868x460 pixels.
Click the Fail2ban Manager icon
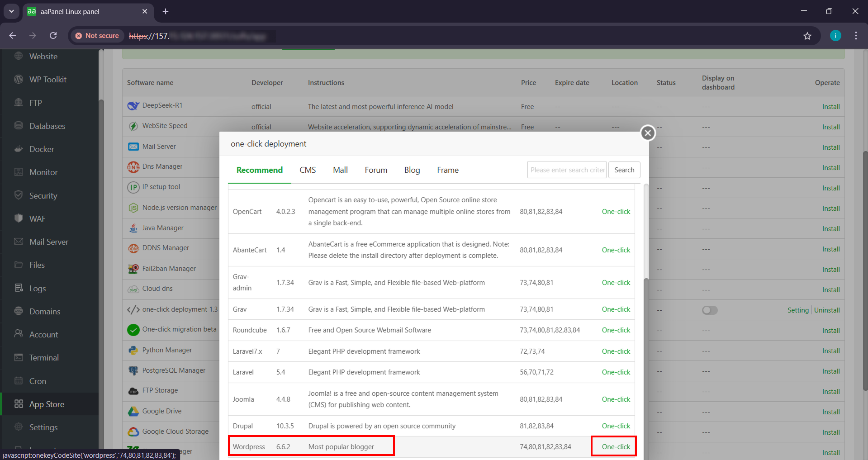click(x=133, y=268)
